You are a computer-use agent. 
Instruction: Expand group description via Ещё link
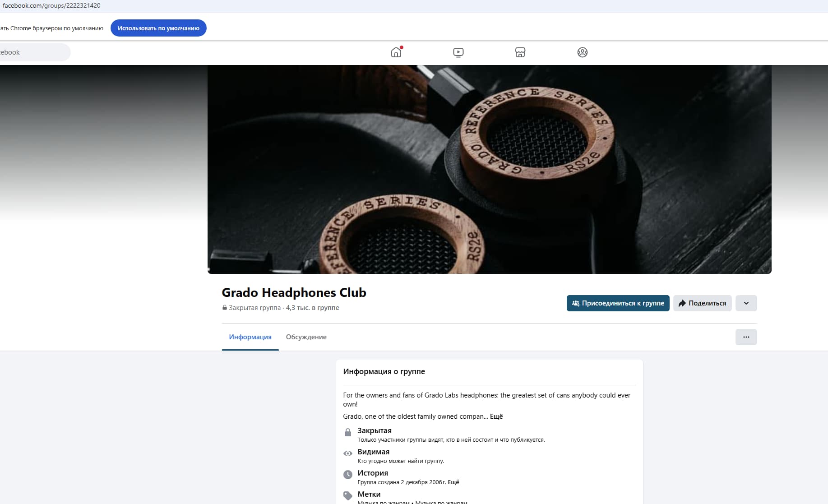click(496, 416)
